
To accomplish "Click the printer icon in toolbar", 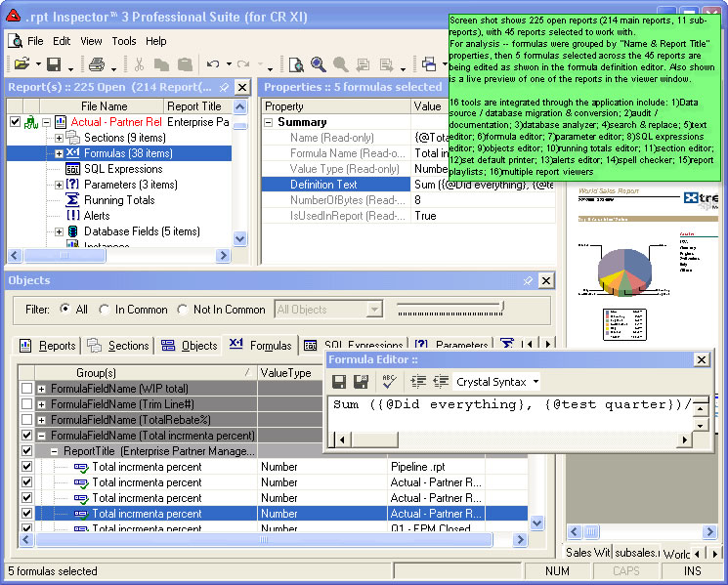I will point(97,64).
